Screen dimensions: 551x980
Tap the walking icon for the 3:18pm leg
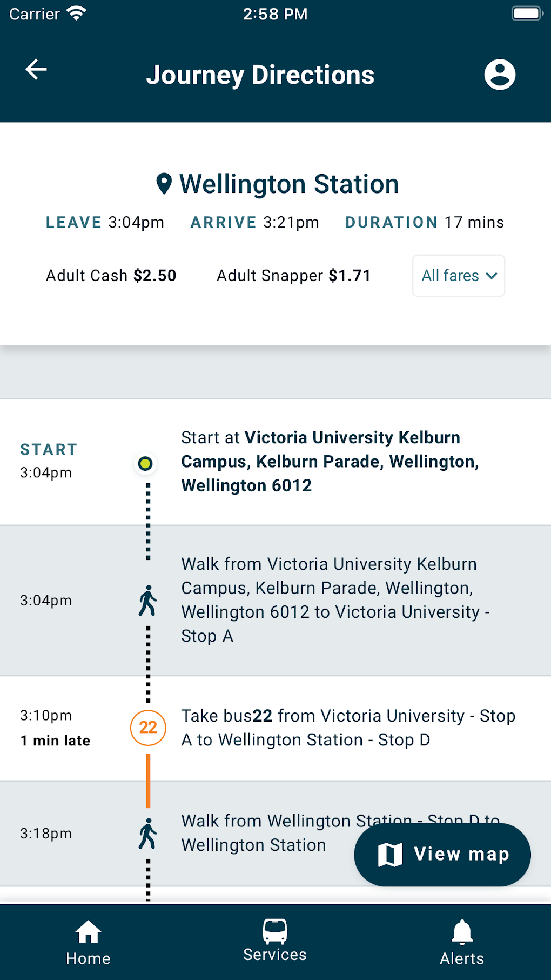pyautogui.click(x=147, y=833)
